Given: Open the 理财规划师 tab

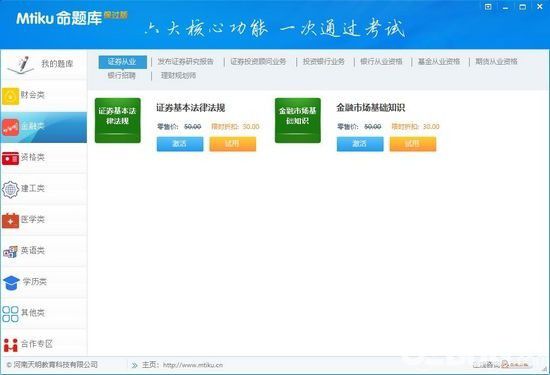Looking at the screenshot, I should pos(178,75).
